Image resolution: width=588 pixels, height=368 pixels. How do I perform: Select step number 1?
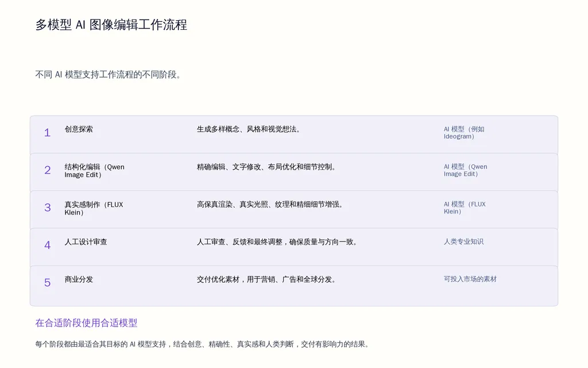coord(47,133)
